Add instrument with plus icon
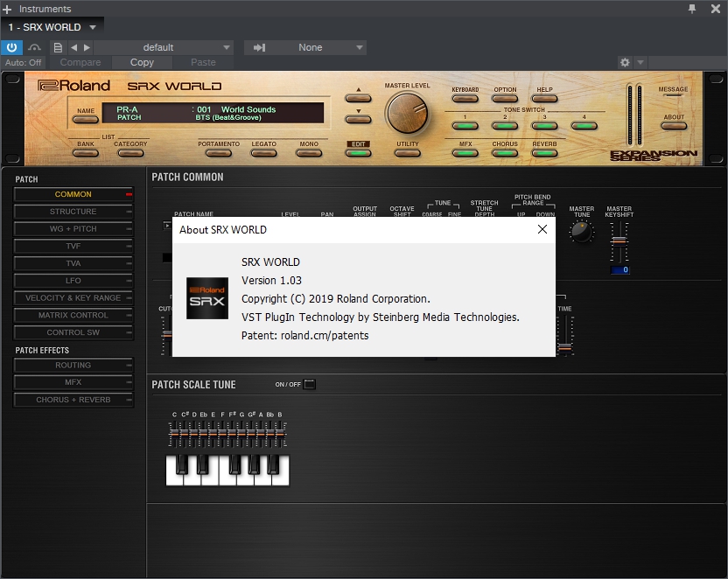The height and width of the screenshot is (579, 728). point(7,9)
